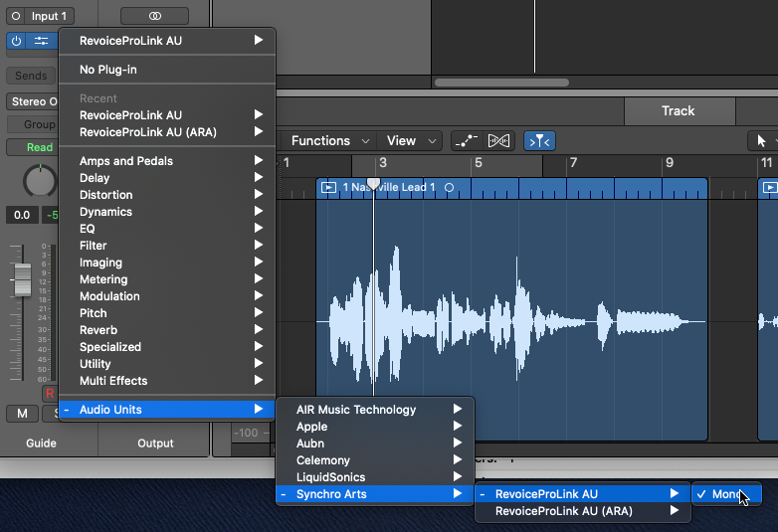Open the Functions dropdown menu
This screenshot has width=778, height=532.
point(329,141)
